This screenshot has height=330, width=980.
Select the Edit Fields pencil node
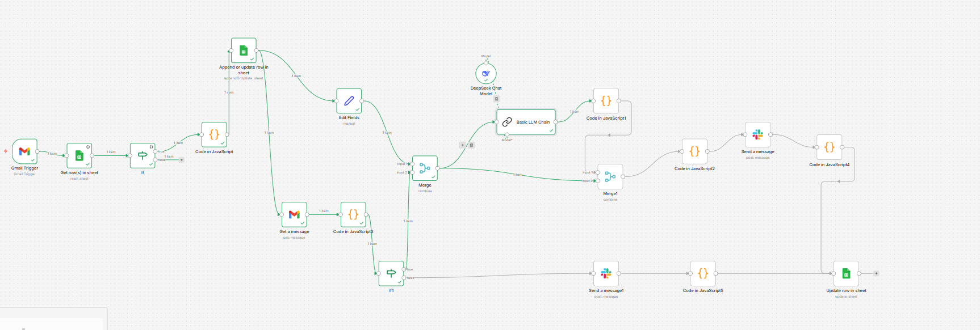[349, 101]
